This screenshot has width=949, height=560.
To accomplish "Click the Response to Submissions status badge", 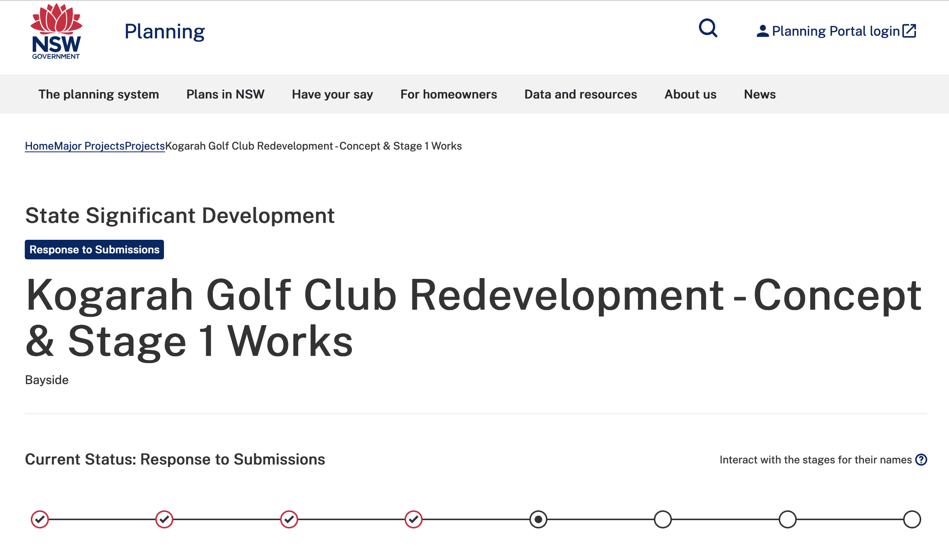I will coord(94,250).
